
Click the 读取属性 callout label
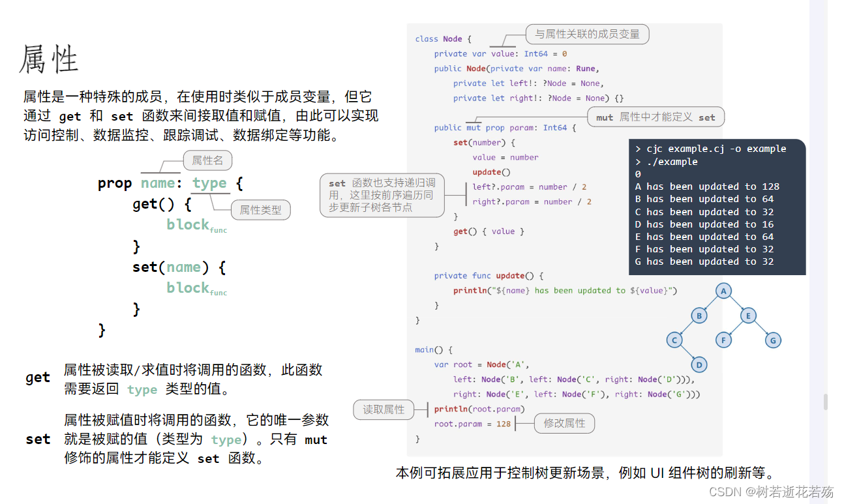pyautogui.click(x=384, y=409)
